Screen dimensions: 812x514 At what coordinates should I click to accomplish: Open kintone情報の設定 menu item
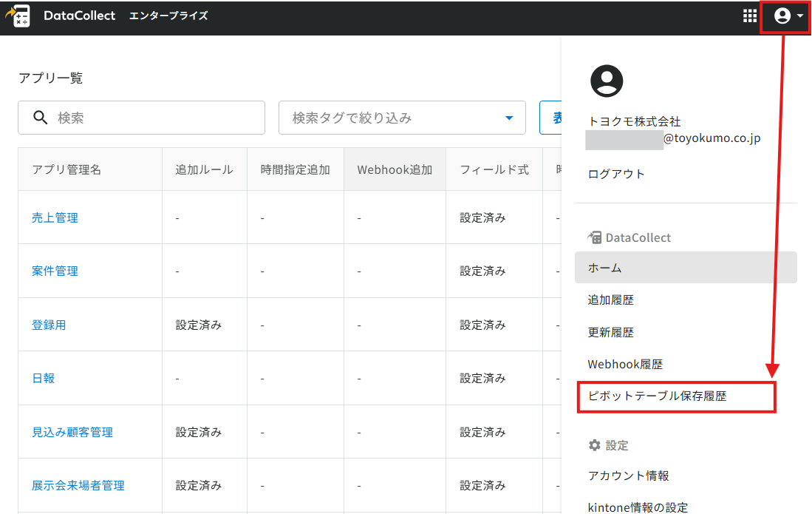(638, 507)
